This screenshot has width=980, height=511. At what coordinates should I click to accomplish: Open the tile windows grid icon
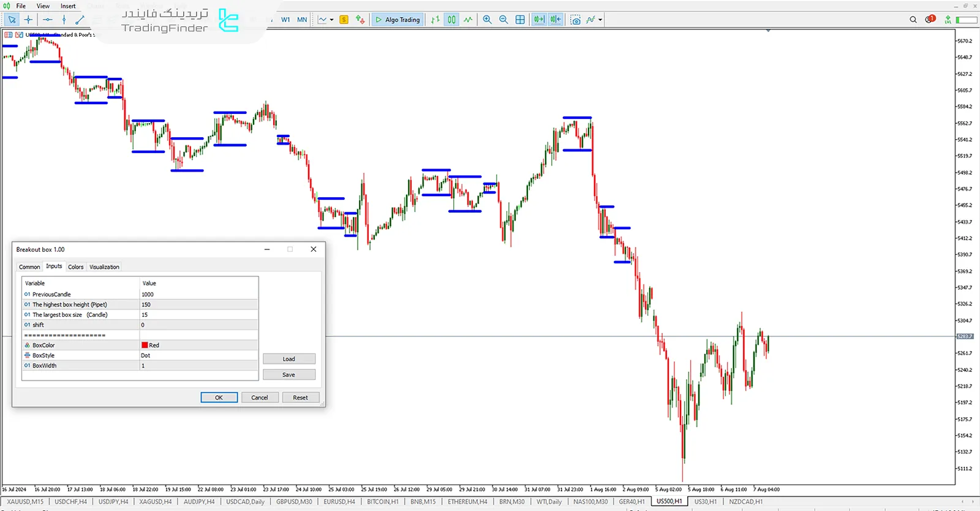coord(520,20)
